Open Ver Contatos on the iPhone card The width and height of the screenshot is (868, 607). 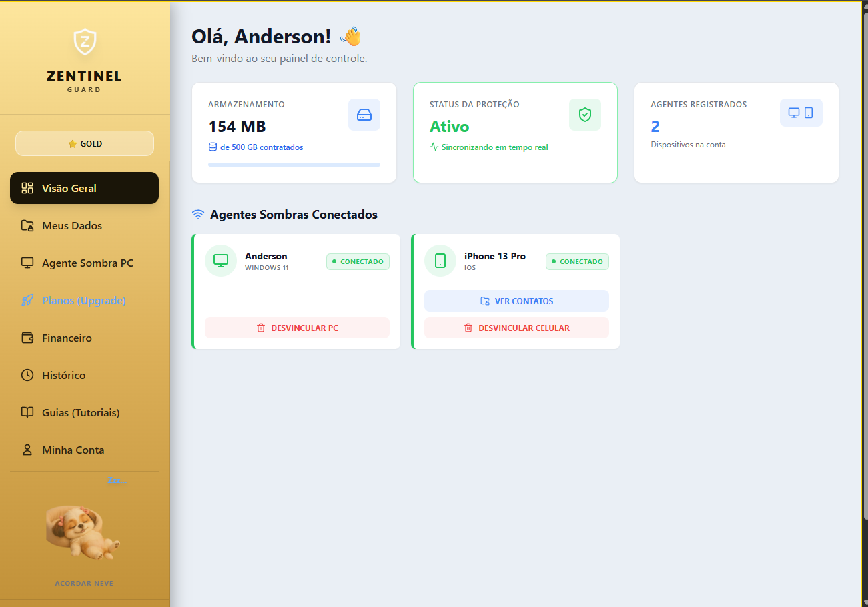click(516, 301)
